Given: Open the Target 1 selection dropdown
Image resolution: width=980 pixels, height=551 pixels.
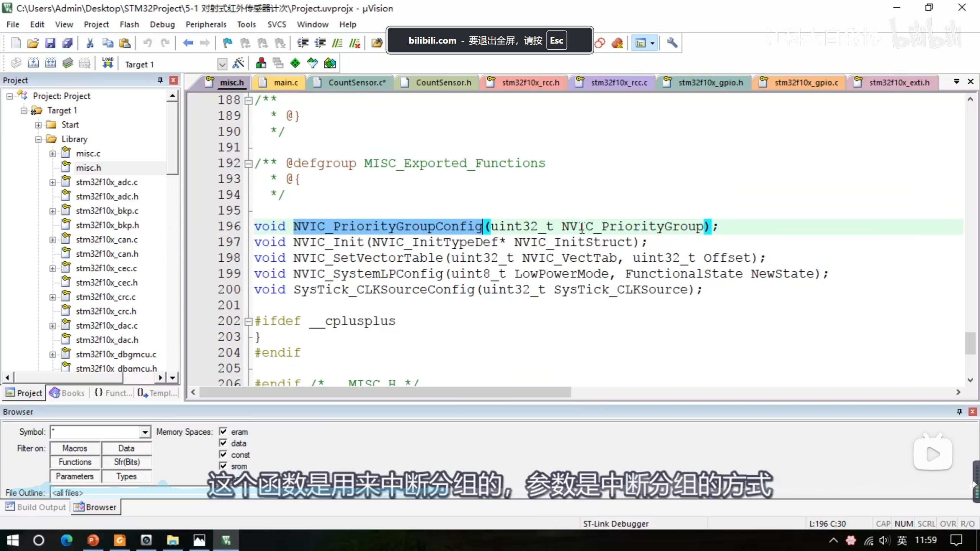Looking at the screenshot, I should click(222, 64).
